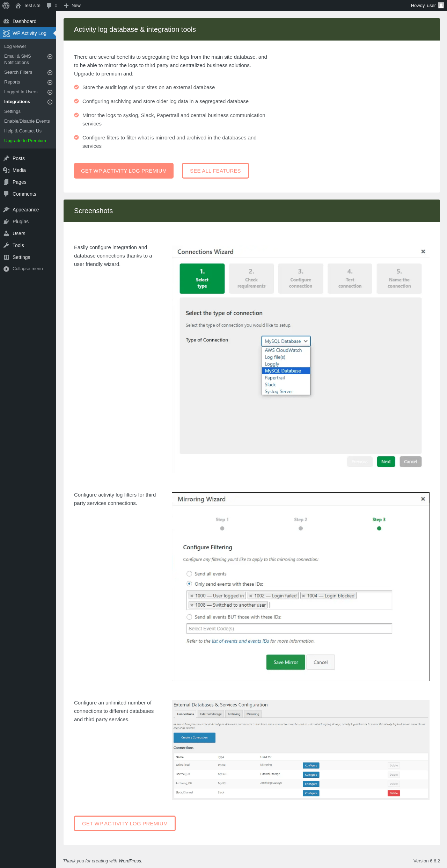The image size is (447, 868).
Task: Expand Email & SMS Notifications plus icon
Action: tap(50, 57)
